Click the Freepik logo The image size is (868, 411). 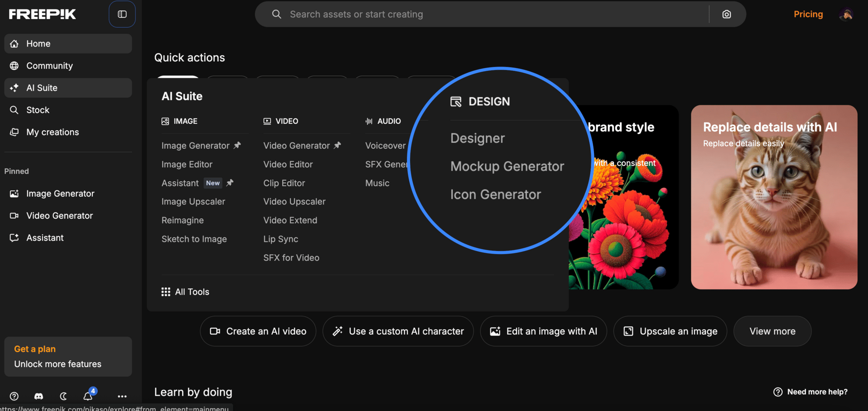click(x=42, y=14)
